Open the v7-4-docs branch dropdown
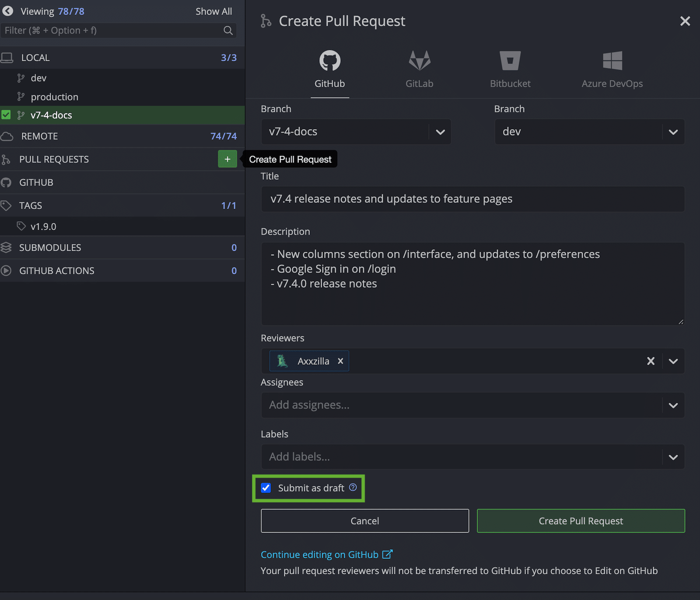700x600 pixels. click(x=440, y=132)
